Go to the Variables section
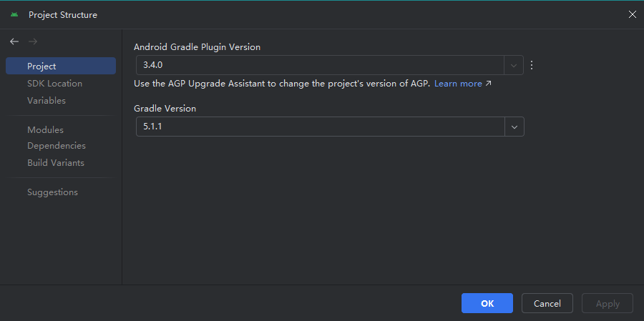 click(x=46, y=100)
